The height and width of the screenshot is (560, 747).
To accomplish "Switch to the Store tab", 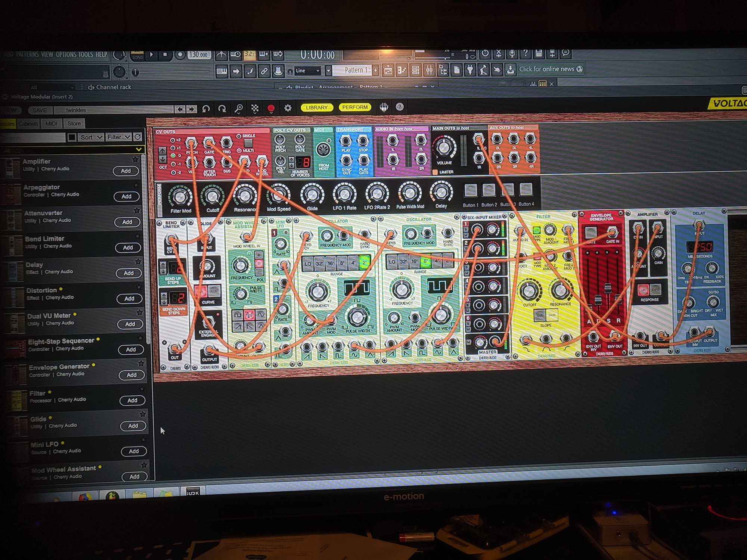I will 74,123.
